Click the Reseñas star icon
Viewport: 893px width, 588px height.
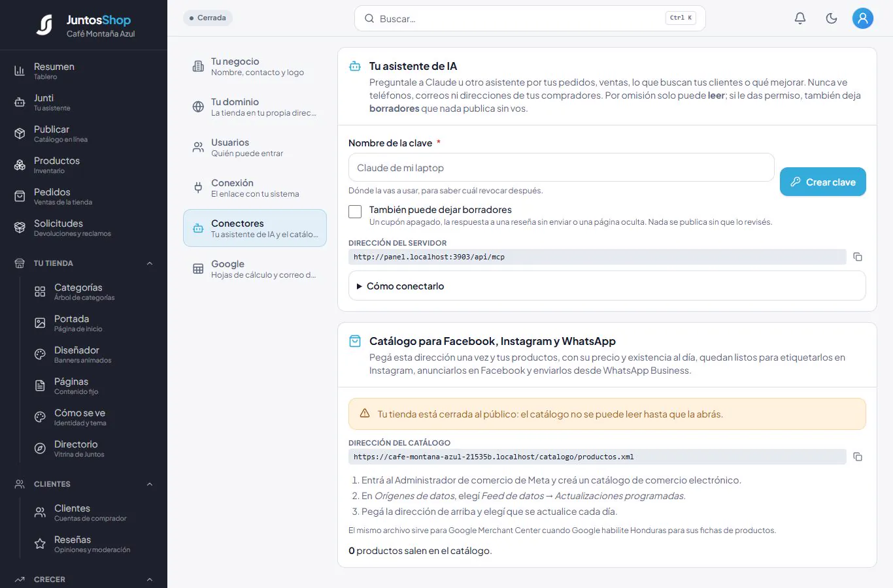pos(40,544)
